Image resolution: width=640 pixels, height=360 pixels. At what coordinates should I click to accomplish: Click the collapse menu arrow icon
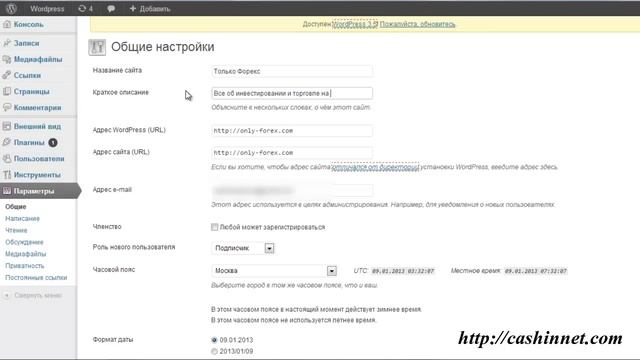coord(7,295)
